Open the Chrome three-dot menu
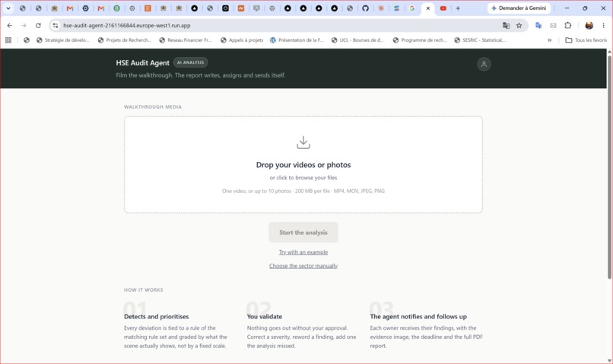Screen dimensions: 613x364 click(603, 25)
